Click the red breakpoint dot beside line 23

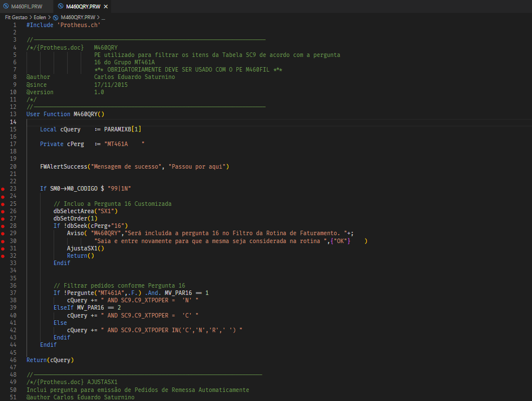pos(3,188)
